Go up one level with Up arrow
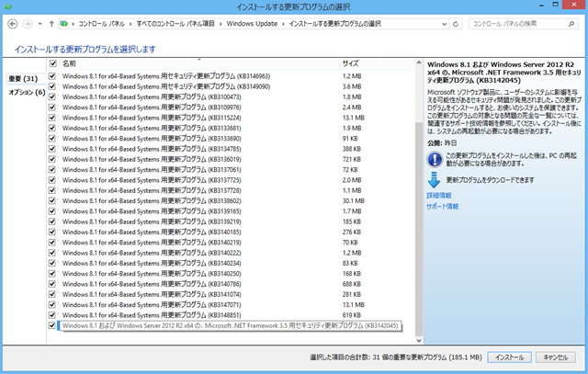The image size is (588, 374). [x=51, y=24]
